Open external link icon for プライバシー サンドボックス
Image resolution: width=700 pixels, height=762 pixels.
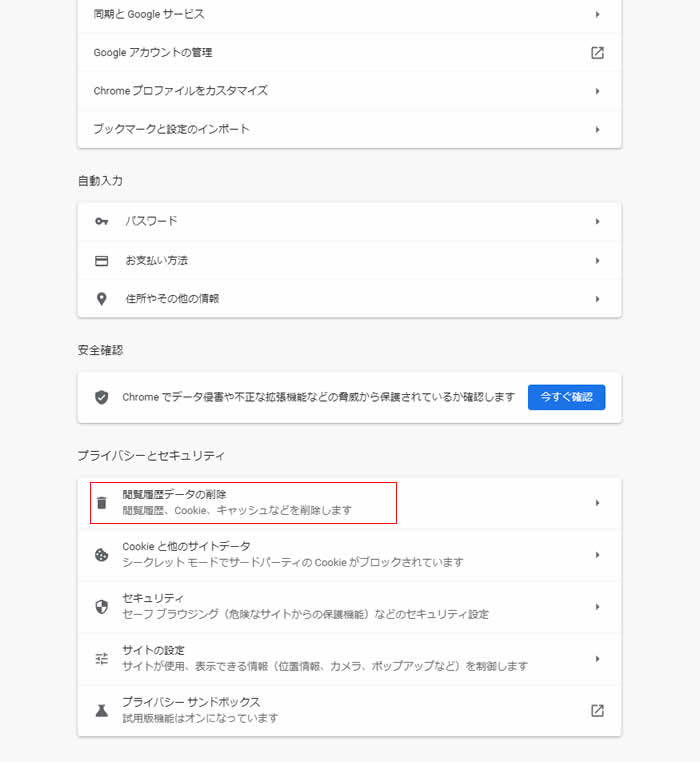597,710
